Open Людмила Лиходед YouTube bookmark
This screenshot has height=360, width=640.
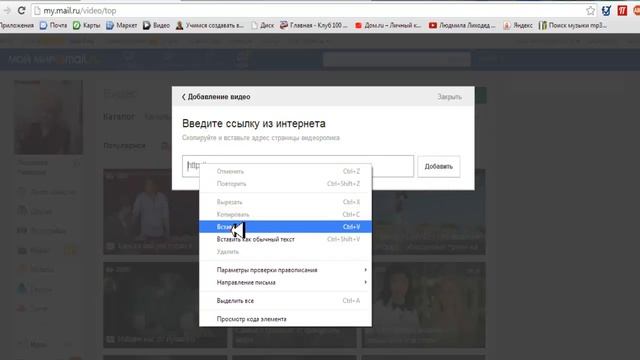(x=462, y=25)
